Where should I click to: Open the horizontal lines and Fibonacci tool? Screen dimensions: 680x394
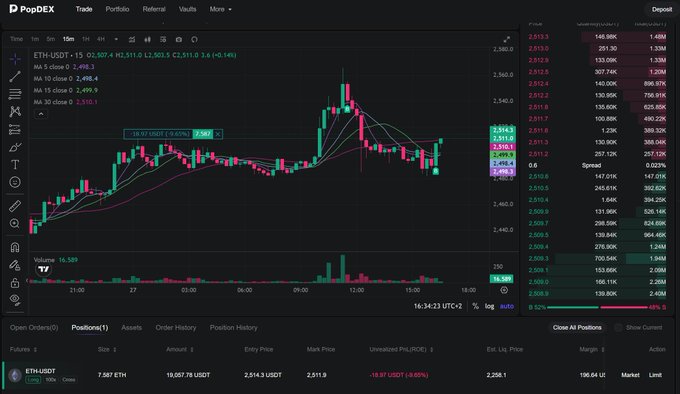15,94
